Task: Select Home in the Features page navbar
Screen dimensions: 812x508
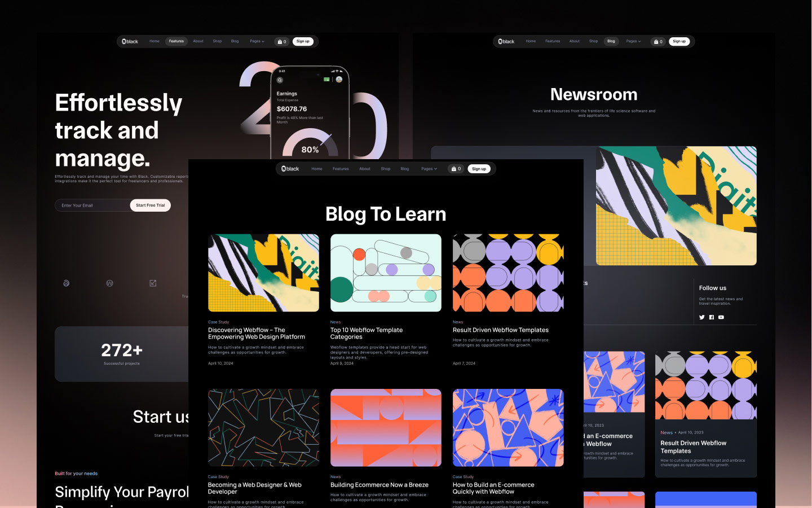Action: 155,41
